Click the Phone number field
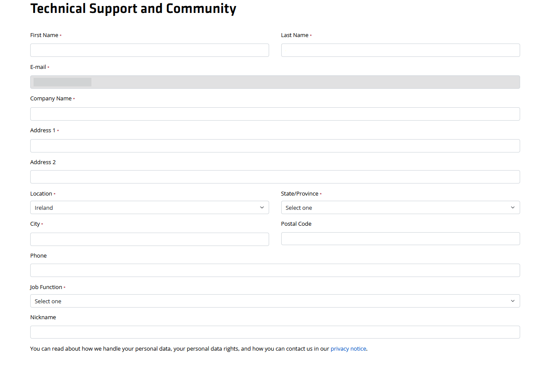The width and height of the screenshot is (549, 392). coord(275,270)
